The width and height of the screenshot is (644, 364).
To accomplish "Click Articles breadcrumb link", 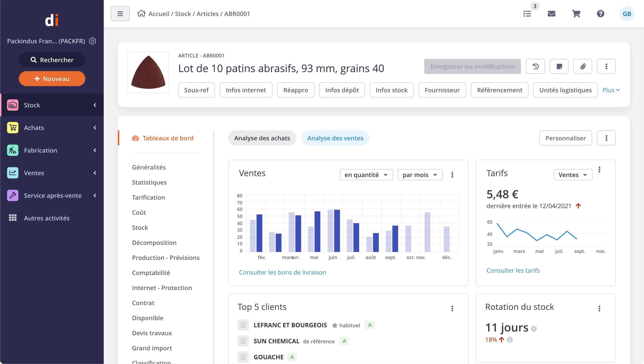I will pos(207,14).
